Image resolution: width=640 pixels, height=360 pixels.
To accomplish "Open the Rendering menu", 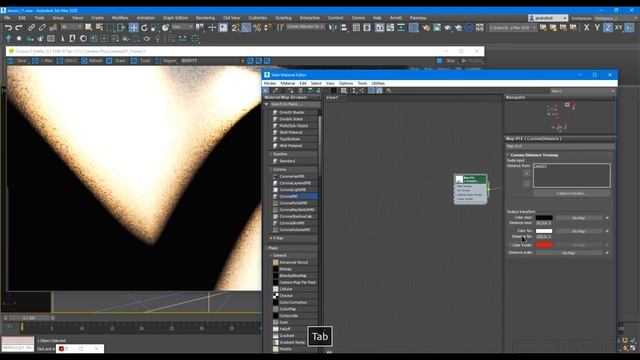I will tap(205, 18).
